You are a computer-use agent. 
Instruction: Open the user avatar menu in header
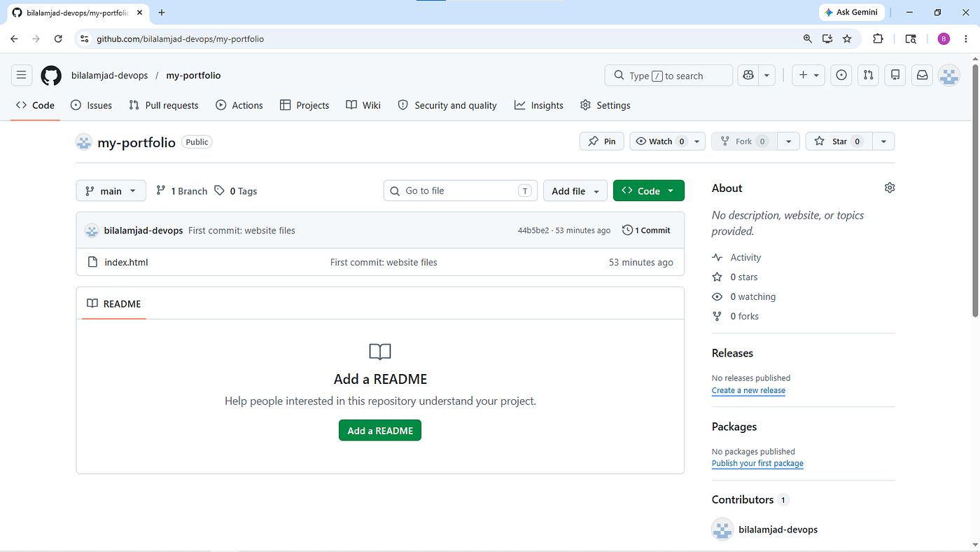pos(948,75)
